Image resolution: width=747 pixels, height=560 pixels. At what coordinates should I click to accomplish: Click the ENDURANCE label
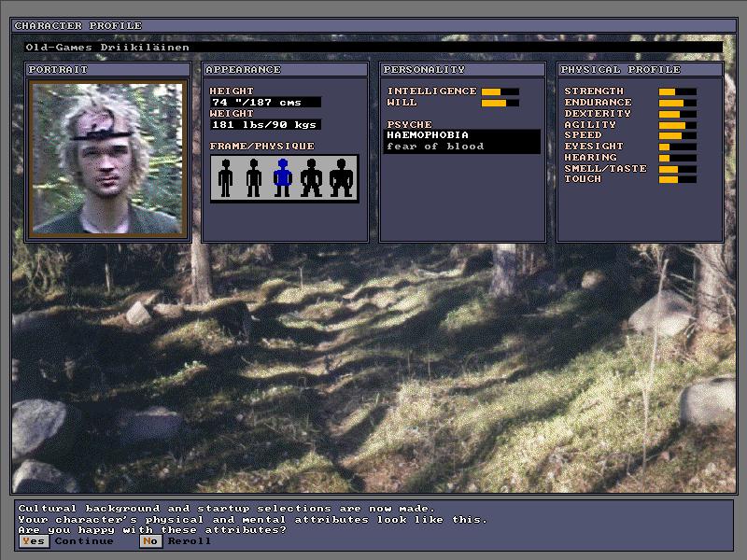[598, 103]
